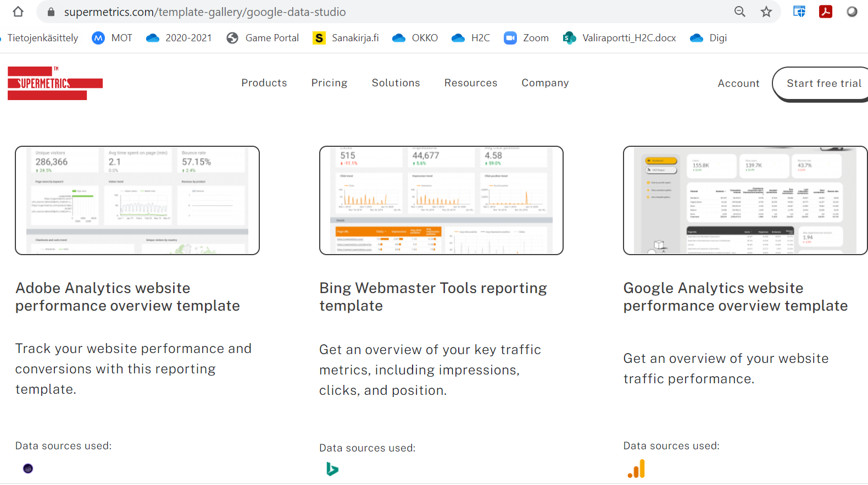Click the Adobe Analytics data source icon
868x485 pixels.
(x=28, y=469)
